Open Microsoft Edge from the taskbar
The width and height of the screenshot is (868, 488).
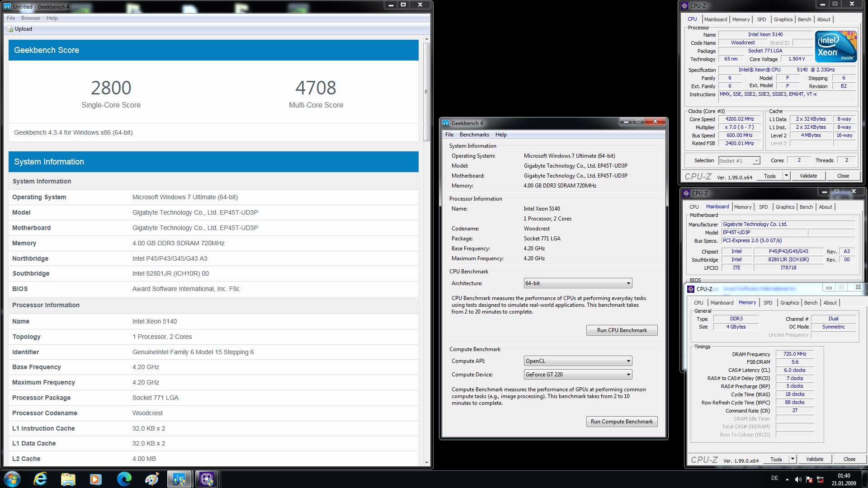124,479
